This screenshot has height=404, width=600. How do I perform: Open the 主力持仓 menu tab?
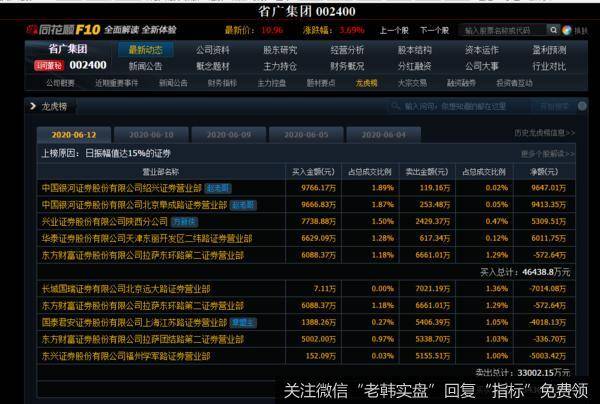click(280, 66)
